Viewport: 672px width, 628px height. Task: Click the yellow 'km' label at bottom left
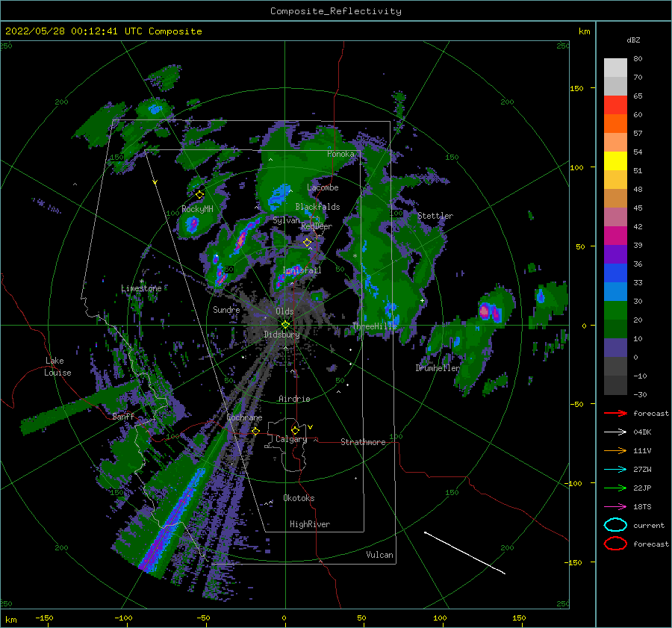point(10,620)
